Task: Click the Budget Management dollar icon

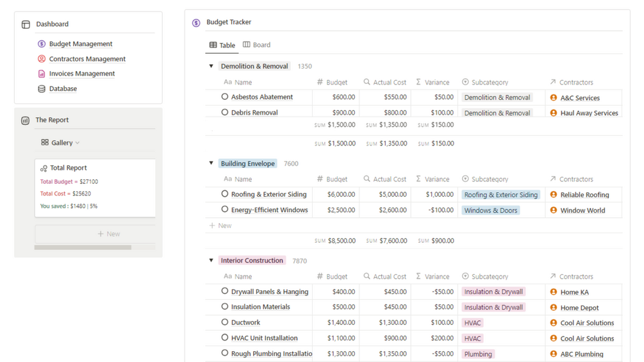Action: click(42, 44)
